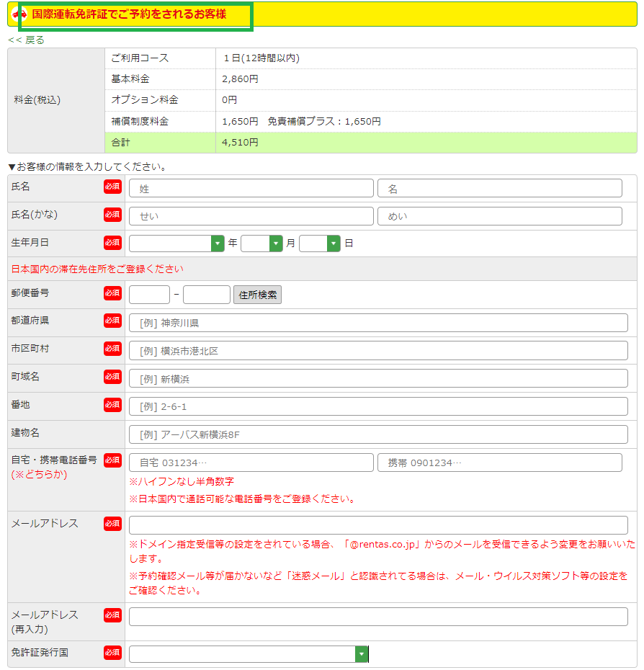
Task: Click the 名 first name field
Action: pos(499,189)
